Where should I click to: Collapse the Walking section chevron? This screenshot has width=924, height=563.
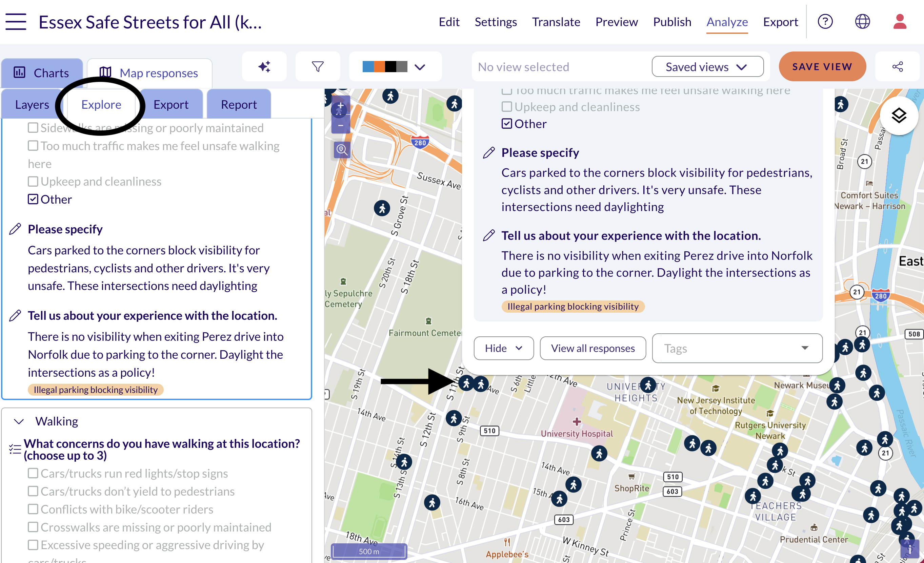(19, 421)
